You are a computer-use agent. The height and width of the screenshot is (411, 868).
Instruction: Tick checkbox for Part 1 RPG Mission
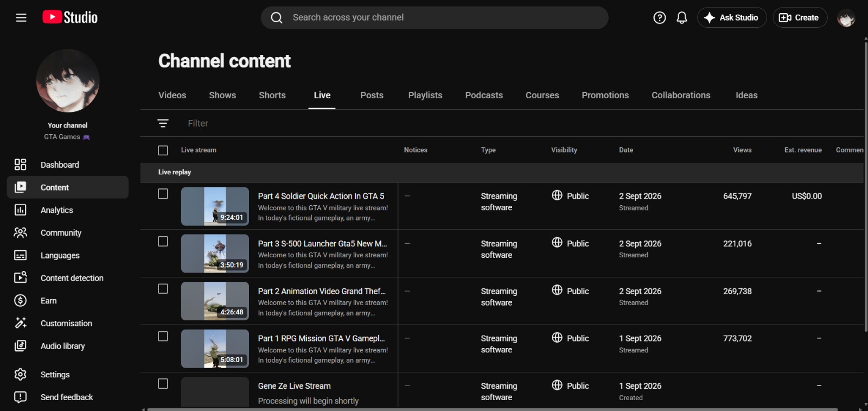click(163, 336)
